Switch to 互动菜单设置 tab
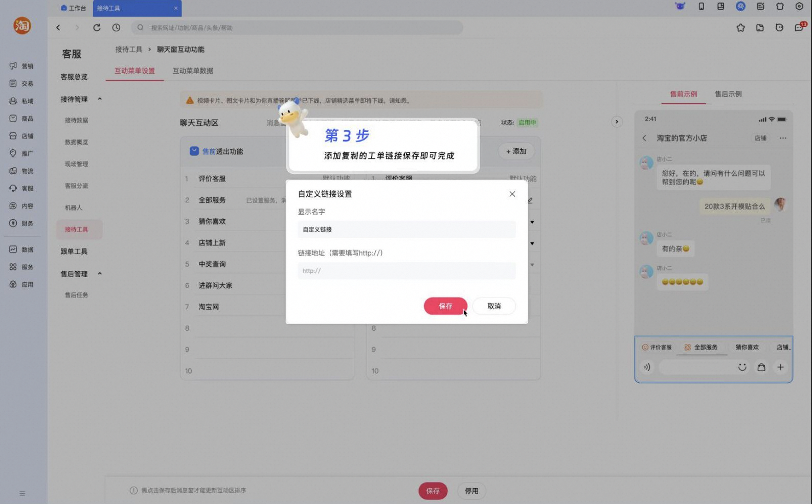This screenshot has width=812, height=504. pyautogui.click(x=134, y=71)
